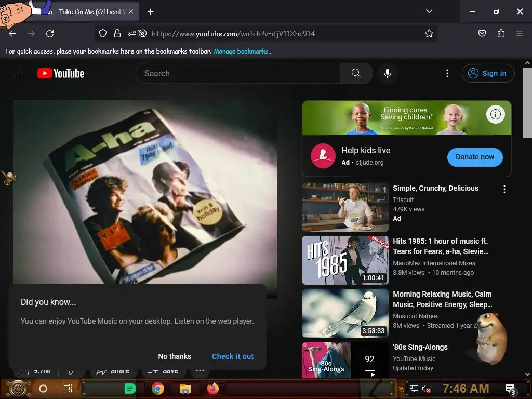Open the Firefox application menu
Viewport: 532px width, 399px height.
pyautogui.click(x=520, y=33)
